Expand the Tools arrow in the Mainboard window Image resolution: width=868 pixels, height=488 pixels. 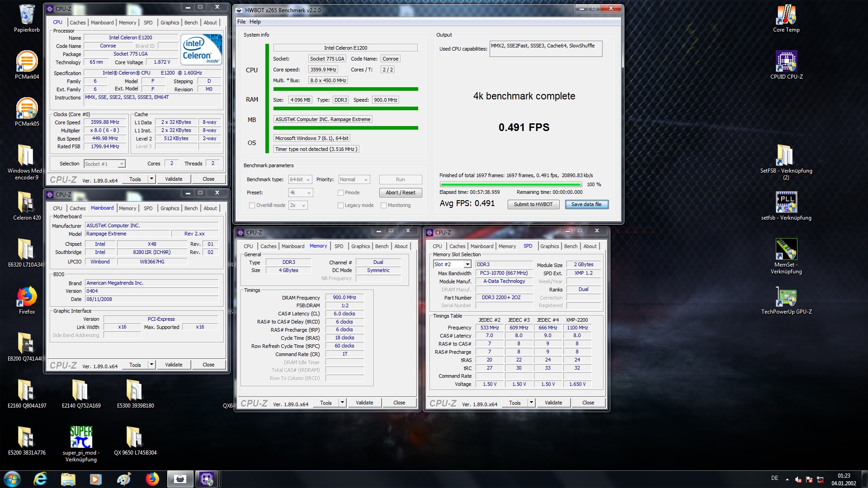(x=151, y=365)
